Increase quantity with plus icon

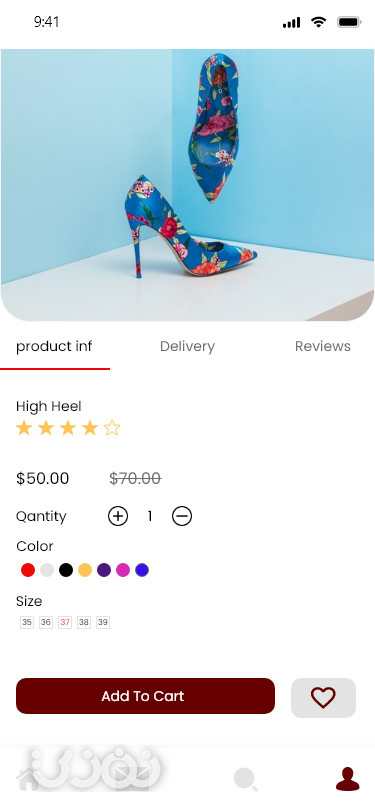[x=118, y=516]
